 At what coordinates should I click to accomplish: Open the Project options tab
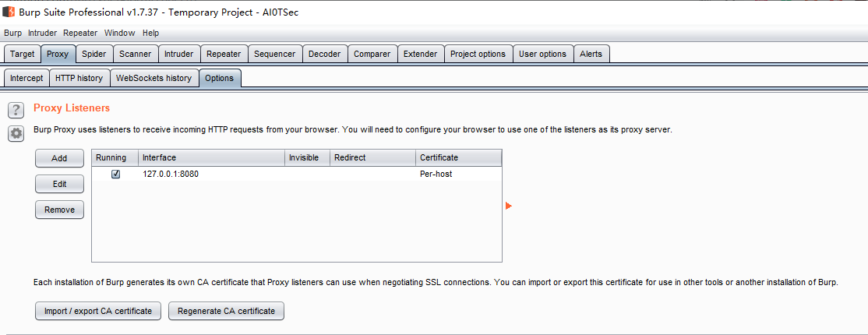[478, 54]
